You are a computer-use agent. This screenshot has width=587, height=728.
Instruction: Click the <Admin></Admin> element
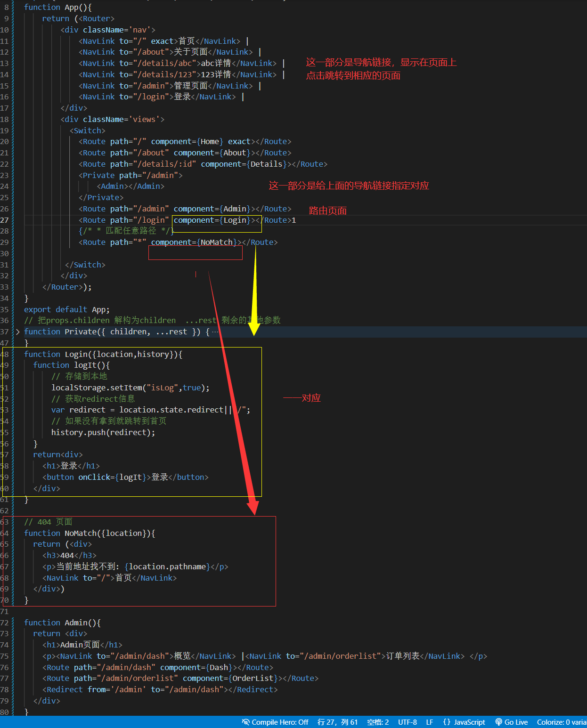[130, 186]
